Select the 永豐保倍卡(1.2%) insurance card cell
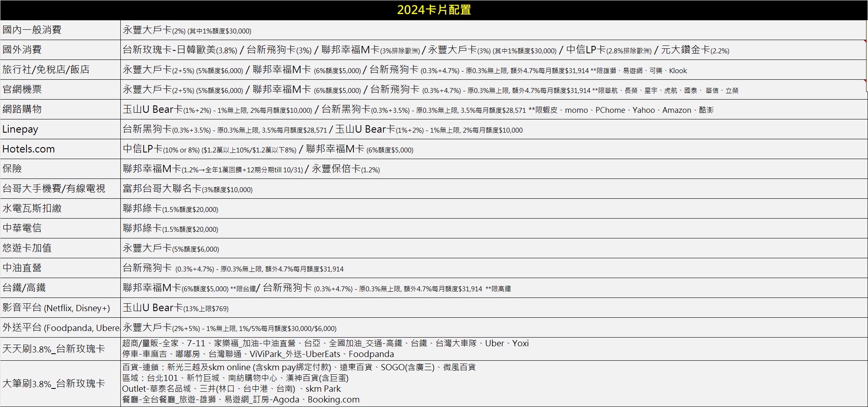The image size is (868, 407). pos(494,169)
